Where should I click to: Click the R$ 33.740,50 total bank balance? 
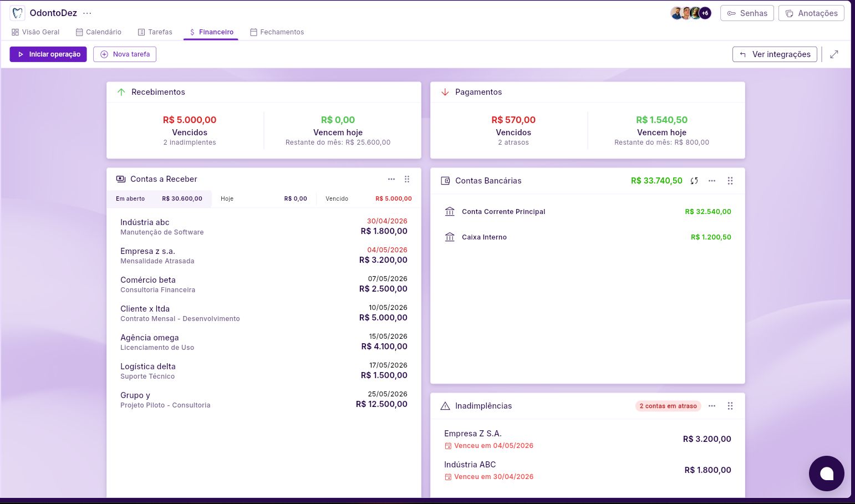point(656,181)
